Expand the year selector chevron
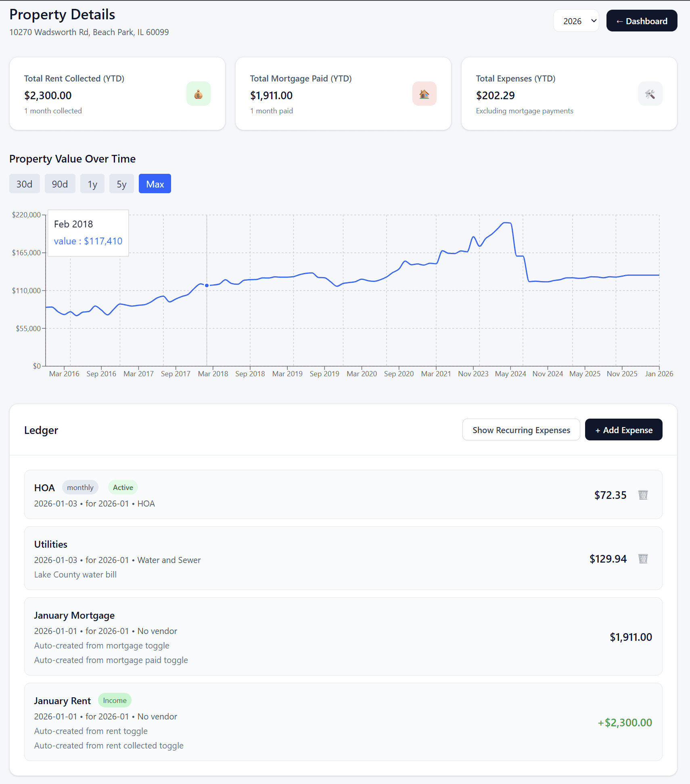Image resolution: width=690 pixels, height=784 pixels. [593, 21]
